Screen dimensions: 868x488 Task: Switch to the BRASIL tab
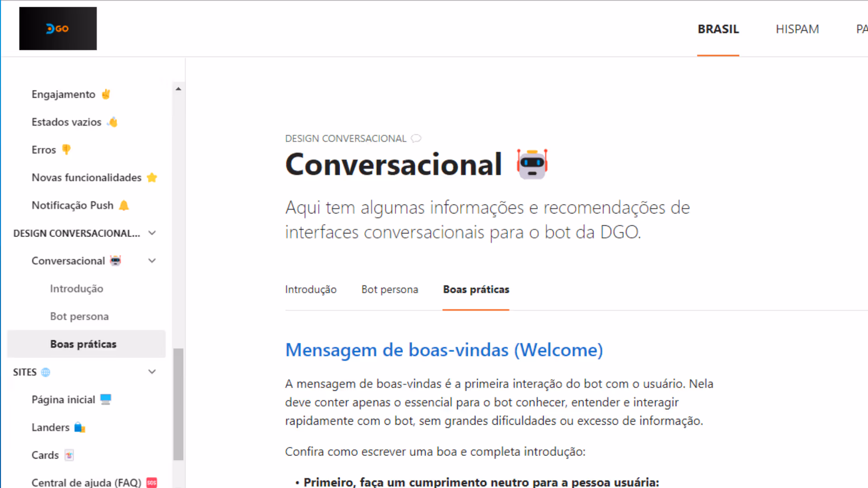718,29
